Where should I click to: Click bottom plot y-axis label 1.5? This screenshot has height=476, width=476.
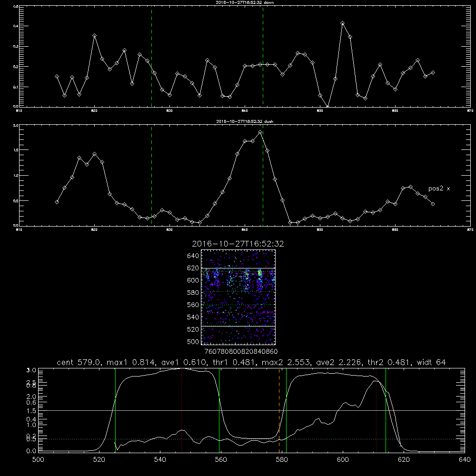coord(32,411)
